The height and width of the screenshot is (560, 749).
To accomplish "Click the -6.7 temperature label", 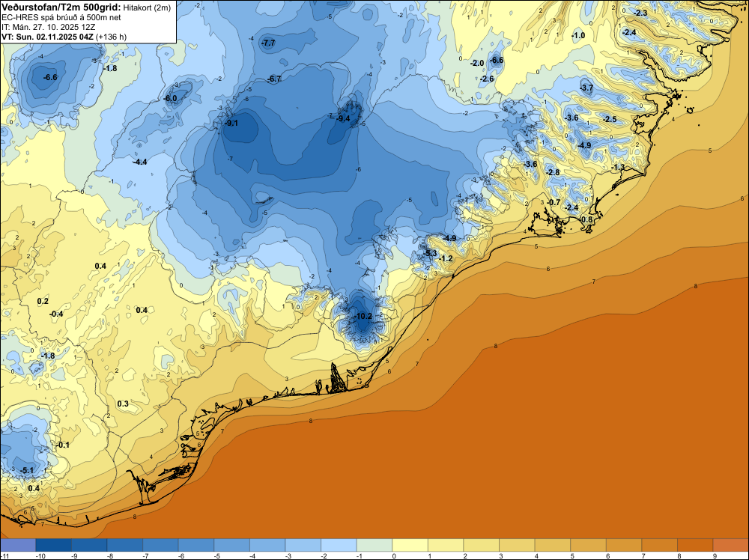I will (x=274, y=79).
